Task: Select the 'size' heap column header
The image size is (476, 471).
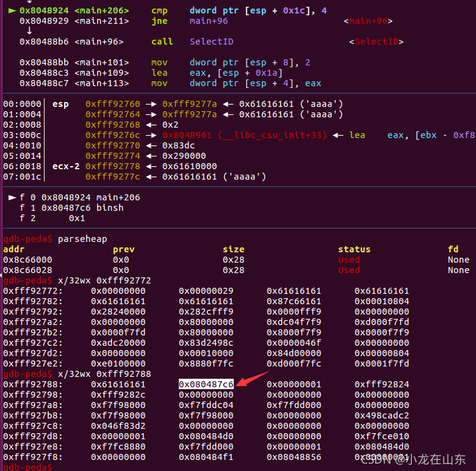Action: pyautogui.click(x=234, y=249)
